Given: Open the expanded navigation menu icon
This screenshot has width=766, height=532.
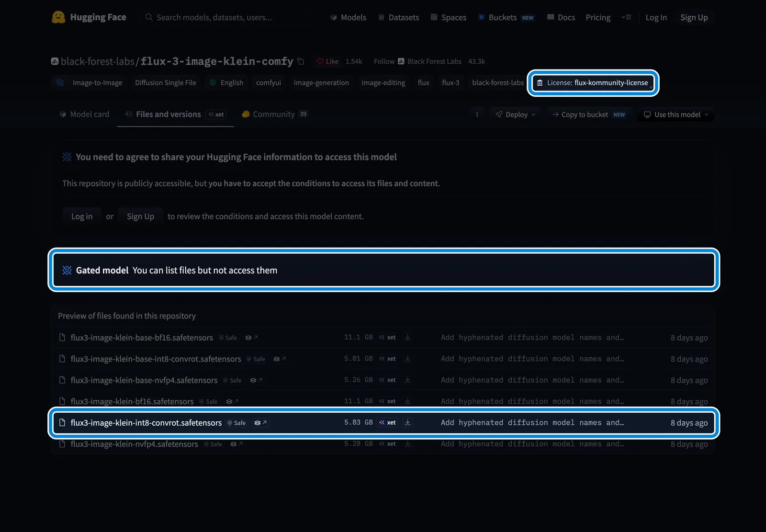Looking at the screenshot, I should (x=626, y=17).
